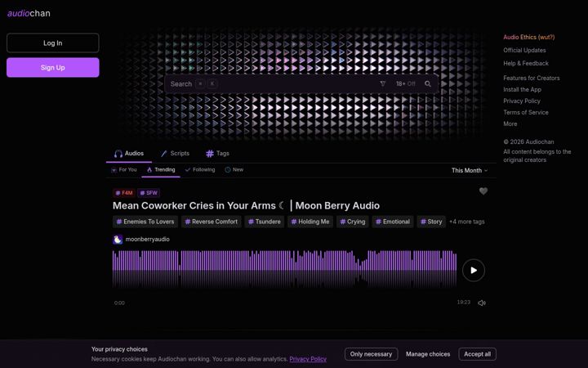Click the SFW tag
The height and width of the screenshot is (368, 588).
pyautogui.click(x=149, y=193)
